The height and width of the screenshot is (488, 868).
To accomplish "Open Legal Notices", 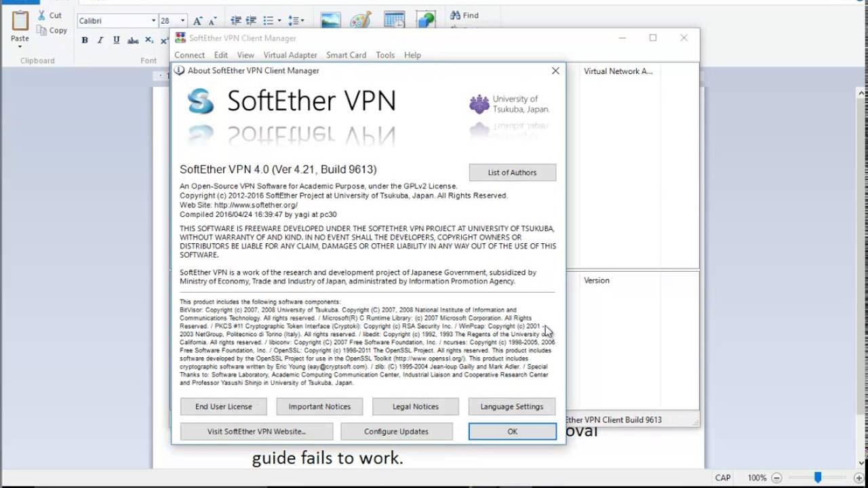I will click(x=415, y=407).
